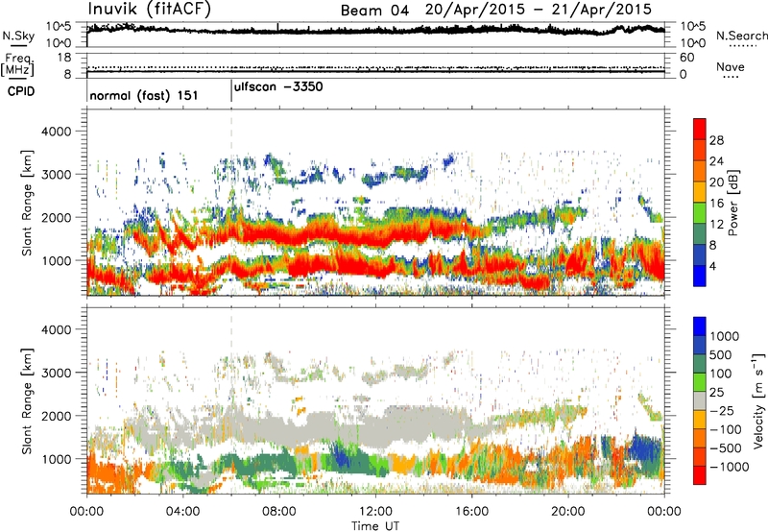Screen dimensions: 768x532
Task: Click the '4' tick on the Power scale
Action: pyautogui.click(x=713, y=266)
